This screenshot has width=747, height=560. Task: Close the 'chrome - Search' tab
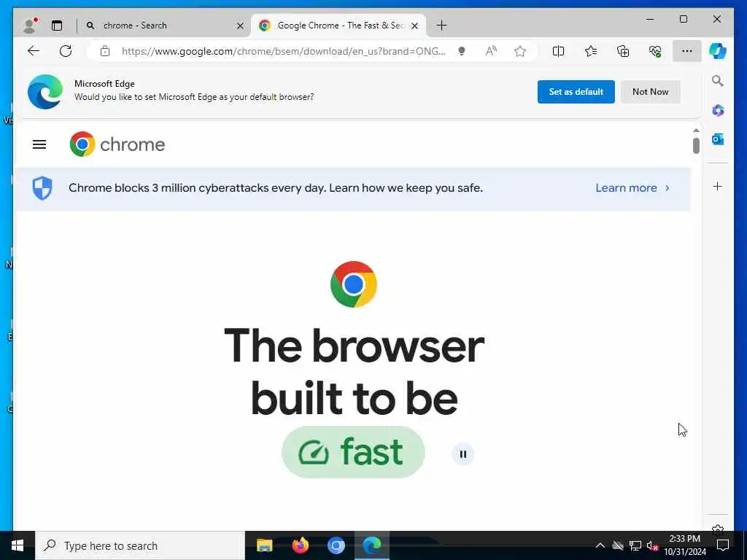(240, 26)
